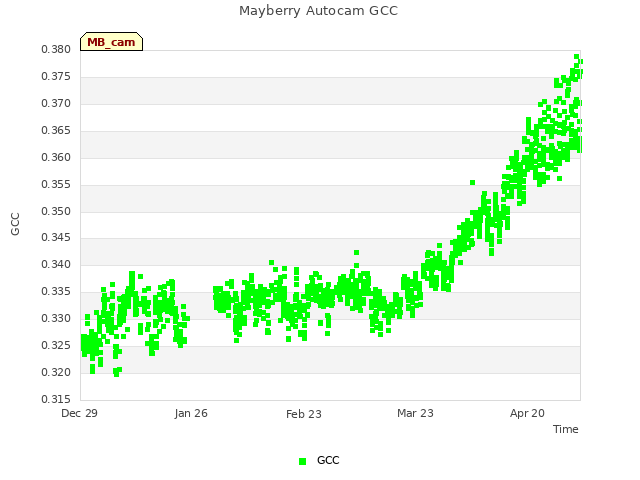Click the 0.360 y-axis value
The height and width of the screenshot is (480, 640).
click(56, 157)
